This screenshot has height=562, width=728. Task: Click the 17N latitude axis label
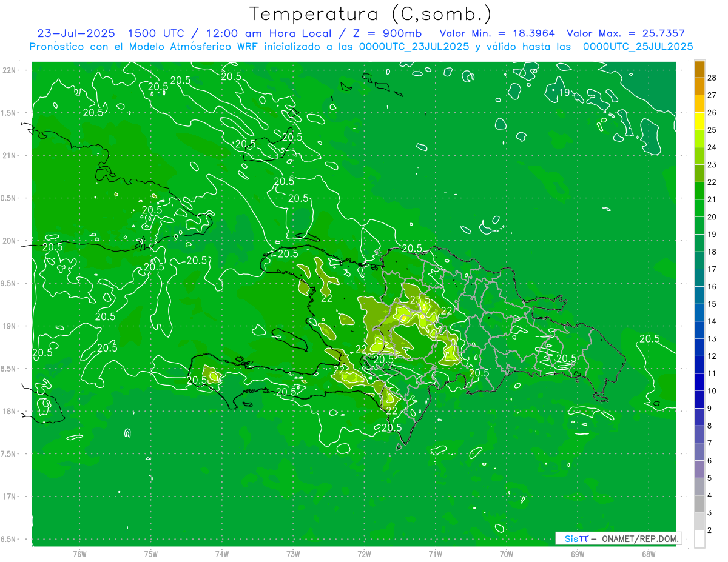(9, 497)
